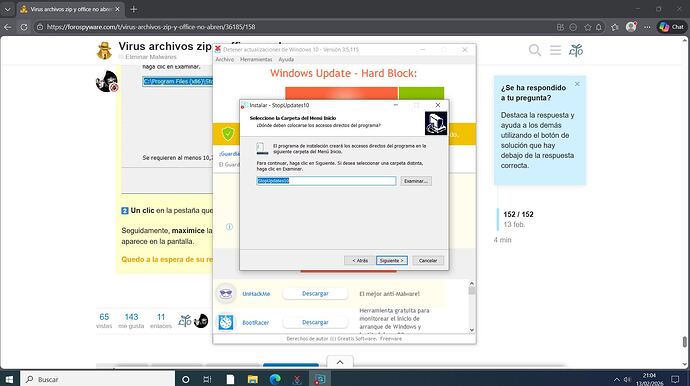The height and width of the screenshot is (386, 690).
Task: Open Cortana circle icon in taskbar
Action: [186, 379]
